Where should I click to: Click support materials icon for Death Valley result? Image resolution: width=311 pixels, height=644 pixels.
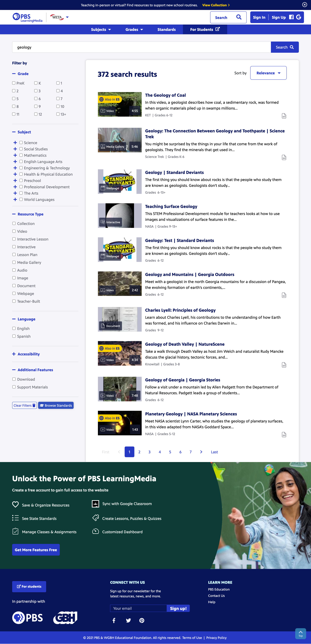pyautogui.click(x=284, y=365)
